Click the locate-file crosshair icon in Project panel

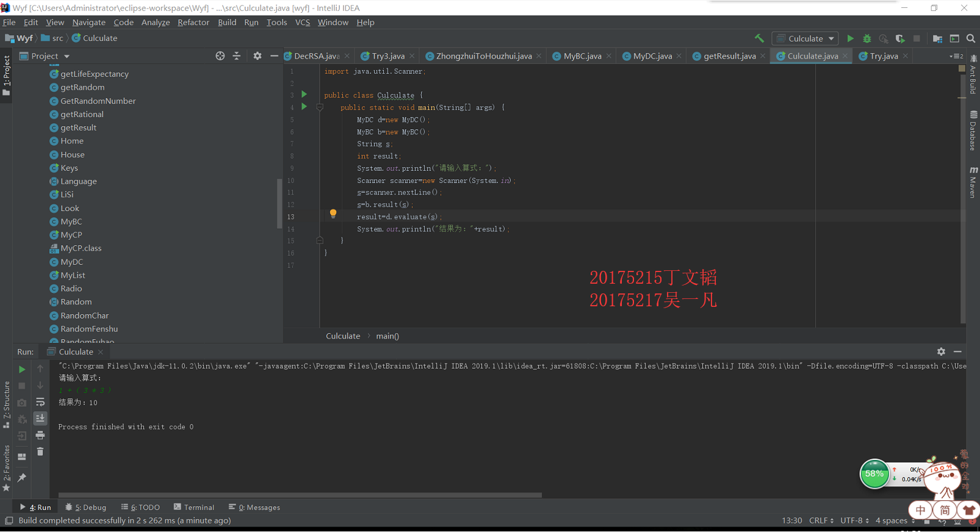coord(220,56)
